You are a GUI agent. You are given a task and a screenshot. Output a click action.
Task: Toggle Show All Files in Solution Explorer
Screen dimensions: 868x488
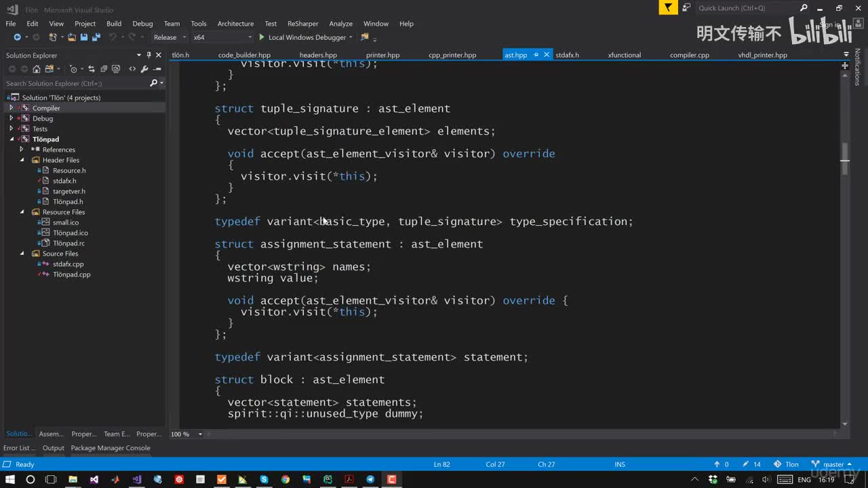(x=116, y=69)
